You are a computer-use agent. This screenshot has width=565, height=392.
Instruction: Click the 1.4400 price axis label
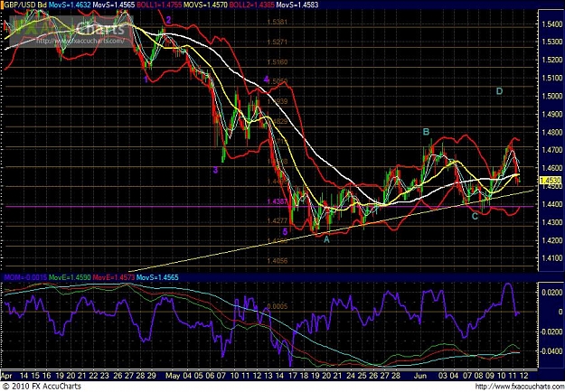(551, 204)
